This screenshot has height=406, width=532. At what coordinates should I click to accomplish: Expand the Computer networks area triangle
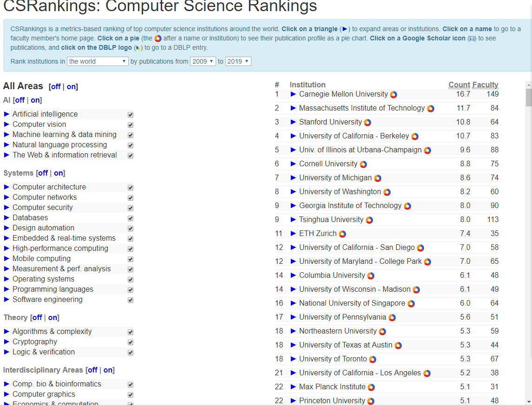point(7,197)
